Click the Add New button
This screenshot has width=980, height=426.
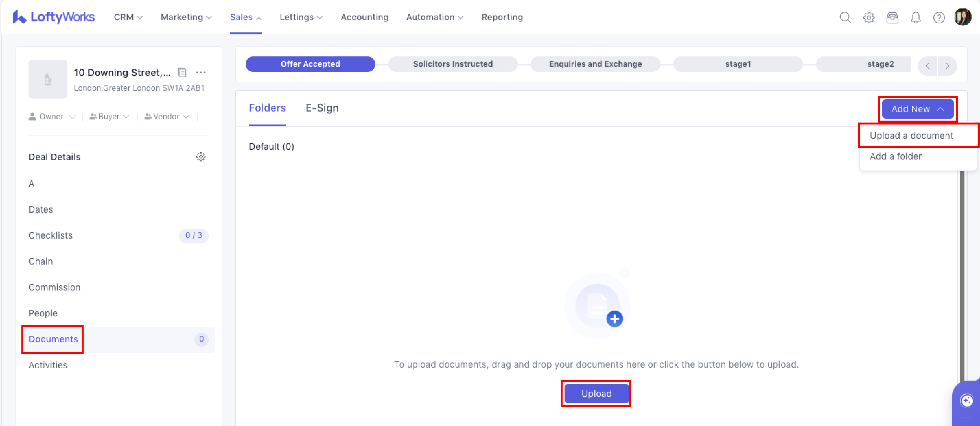917,109
